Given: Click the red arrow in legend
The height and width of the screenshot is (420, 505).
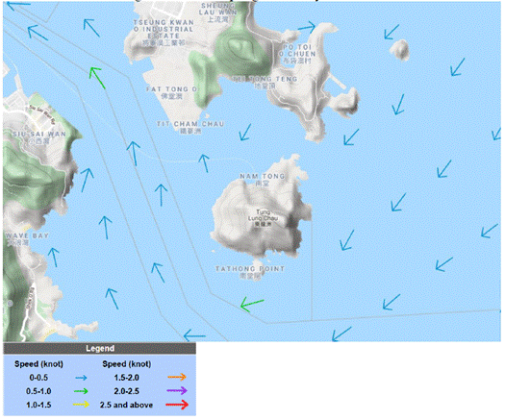Looking at the screenshot, I should coord(177,405).
